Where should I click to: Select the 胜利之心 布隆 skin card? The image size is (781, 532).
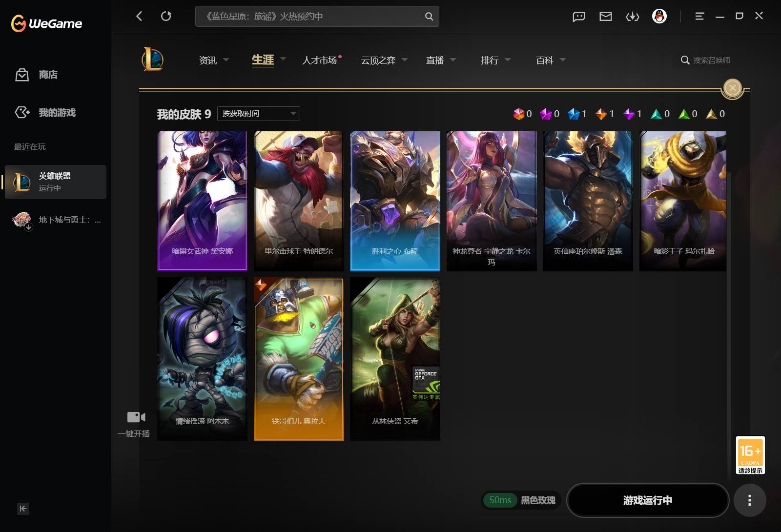[x=395, y=201]
